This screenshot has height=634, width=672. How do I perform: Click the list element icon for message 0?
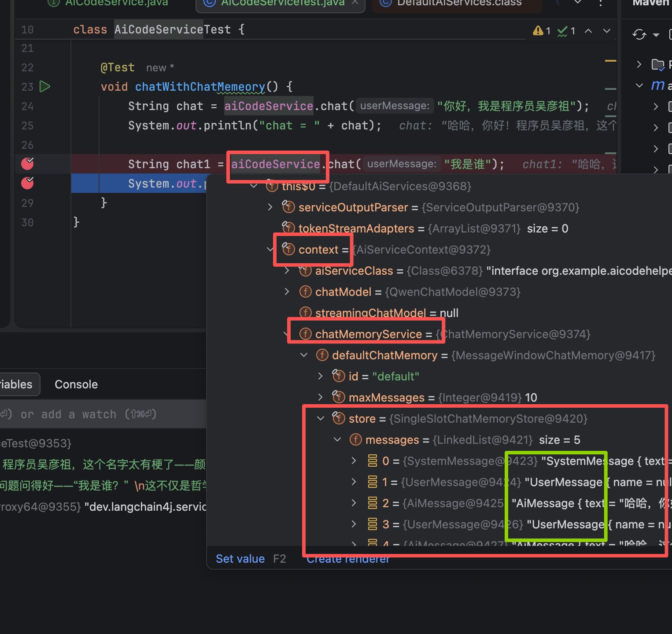373,461
